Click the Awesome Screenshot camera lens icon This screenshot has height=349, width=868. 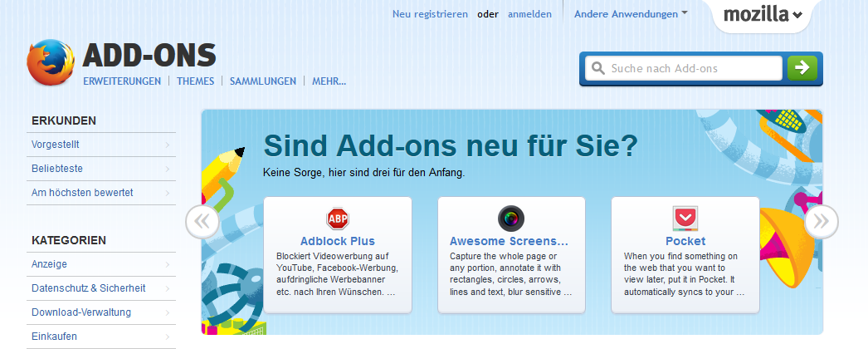tap(511, 219)
